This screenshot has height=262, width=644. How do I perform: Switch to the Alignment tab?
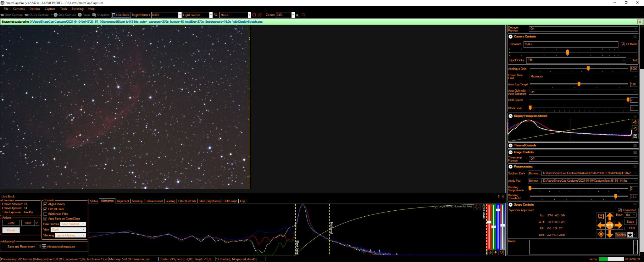pyautogui.click(x=123, y=201)
